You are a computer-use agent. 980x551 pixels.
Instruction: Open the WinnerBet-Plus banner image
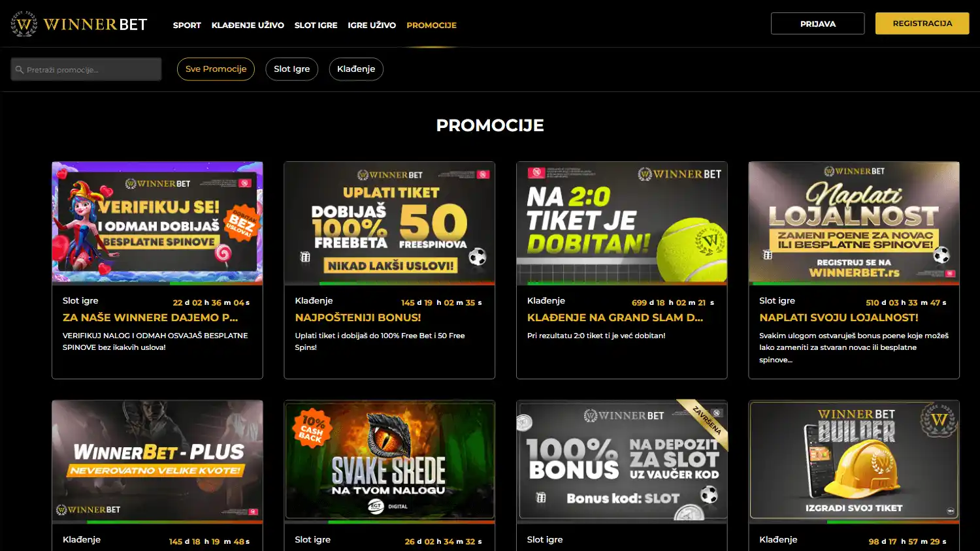[157, 461]
